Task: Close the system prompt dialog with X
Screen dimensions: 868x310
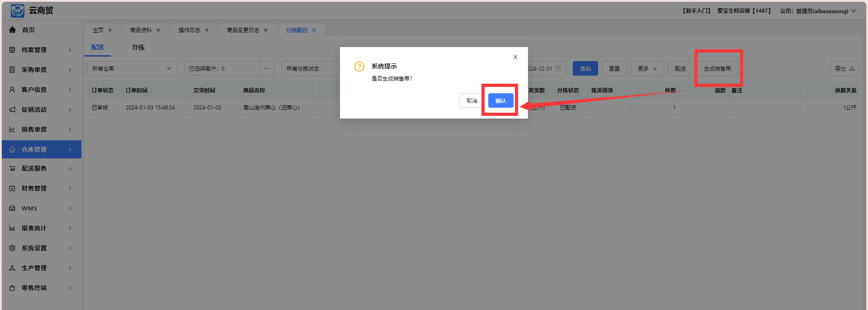Action: coord(515,57)
